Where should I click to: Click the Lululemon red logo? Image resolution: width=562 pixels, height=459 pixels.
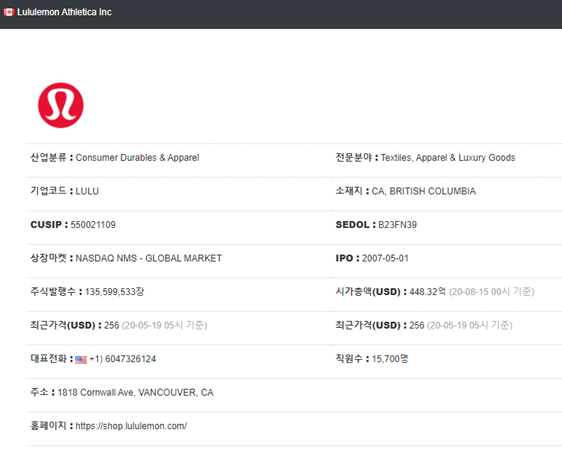coord(61,105)
